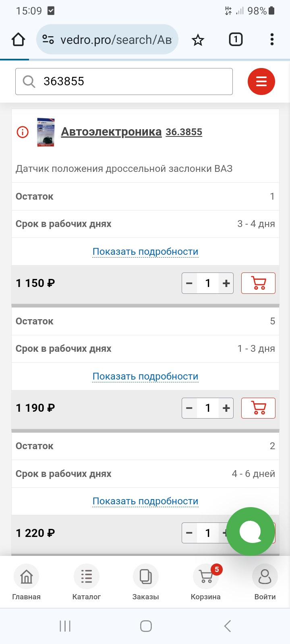Open Chrome three-dot overflow menu
Viewport: 290px width, 644px height.
(272, 39)
